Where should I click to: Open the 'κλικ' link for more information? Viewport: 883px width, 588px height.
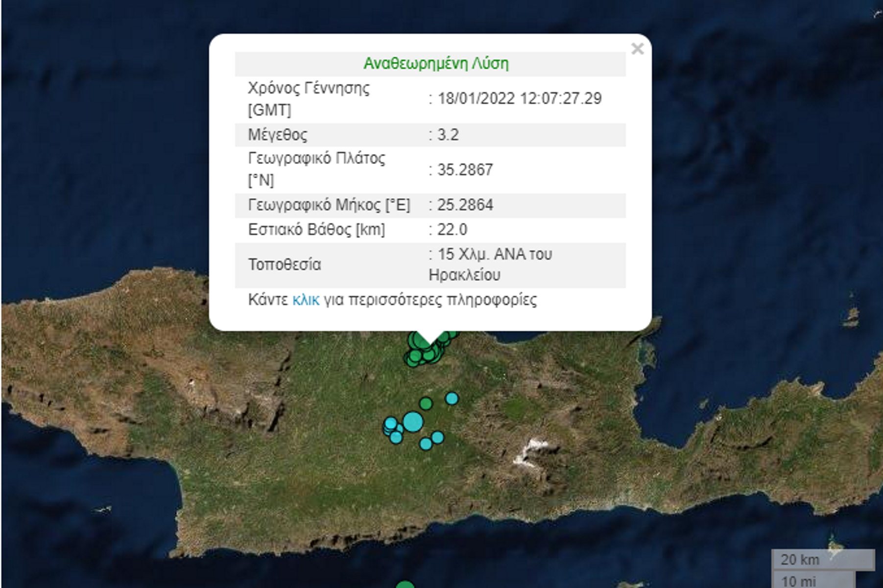(306, 300)
